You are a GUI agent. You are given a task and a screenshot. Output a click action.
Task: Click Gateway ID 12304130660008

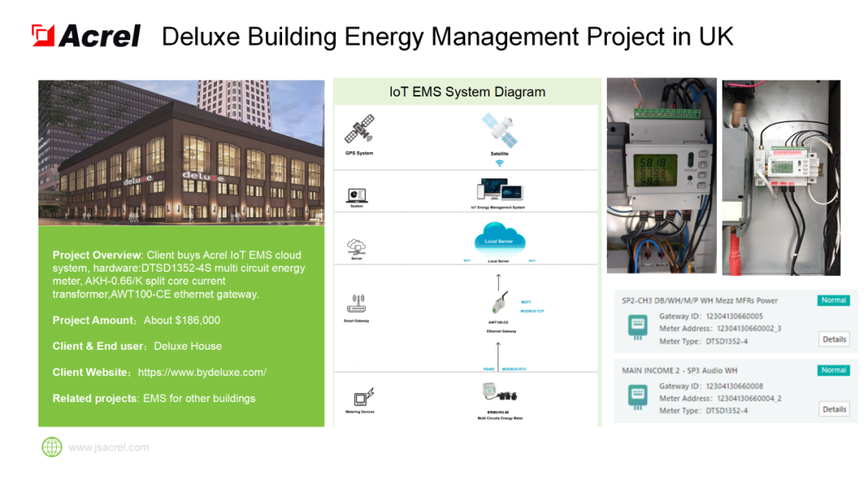(710, 386)
